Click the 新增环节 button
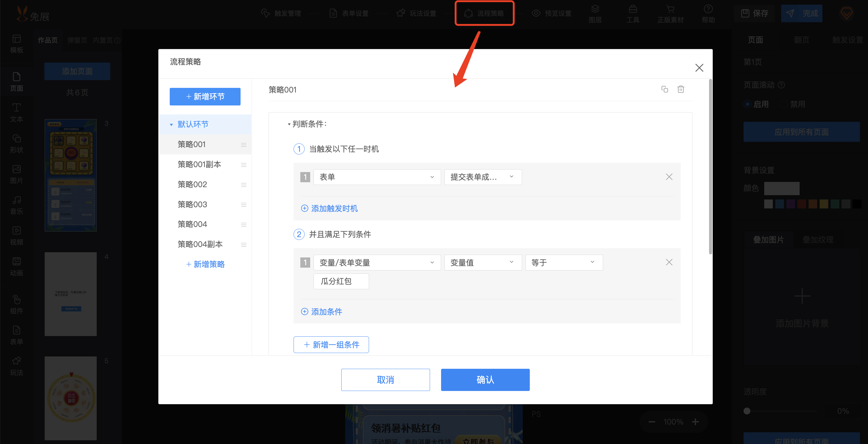The image size is (868, 444). (x=205, y=97)
